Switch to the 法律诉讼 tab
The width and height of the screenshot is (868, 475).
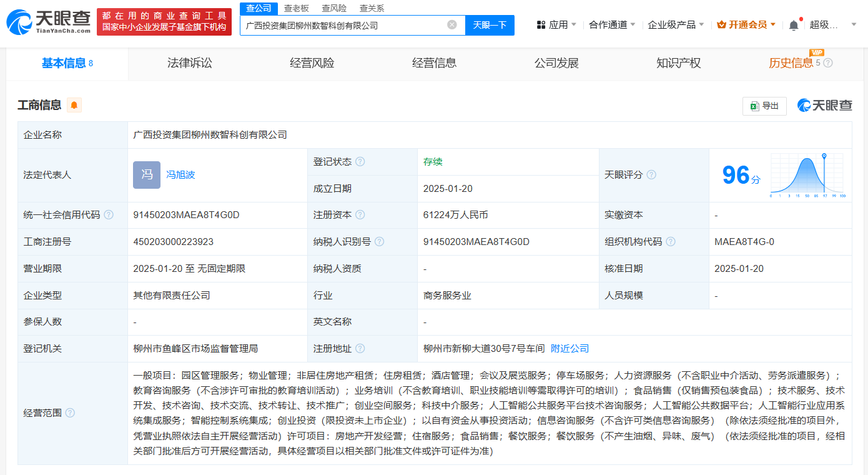click(190, 63)
